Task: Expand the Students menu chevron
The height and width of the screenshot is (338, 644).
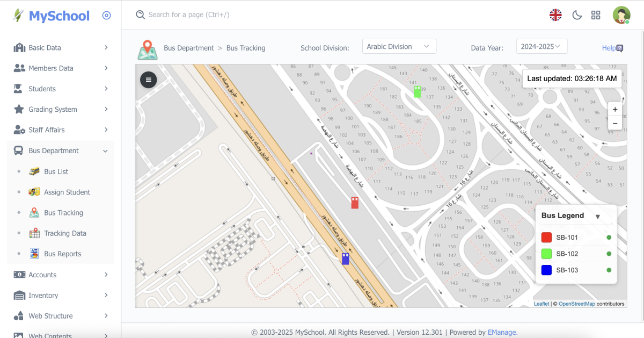Action: [x=106, y=89]
